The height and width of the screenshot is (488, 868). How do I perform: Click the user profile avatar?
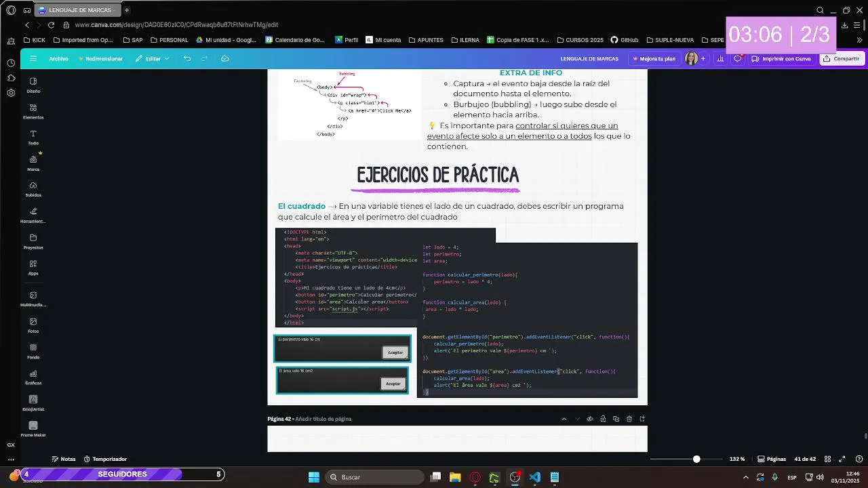click(x=691, y=59)
